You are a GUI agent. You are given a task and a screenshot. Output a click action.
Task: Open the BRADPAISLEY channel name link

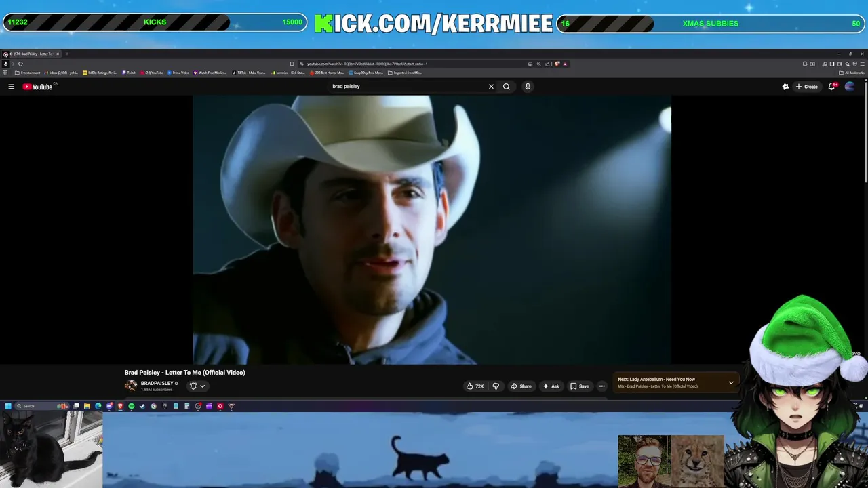(x=157, y=384)
